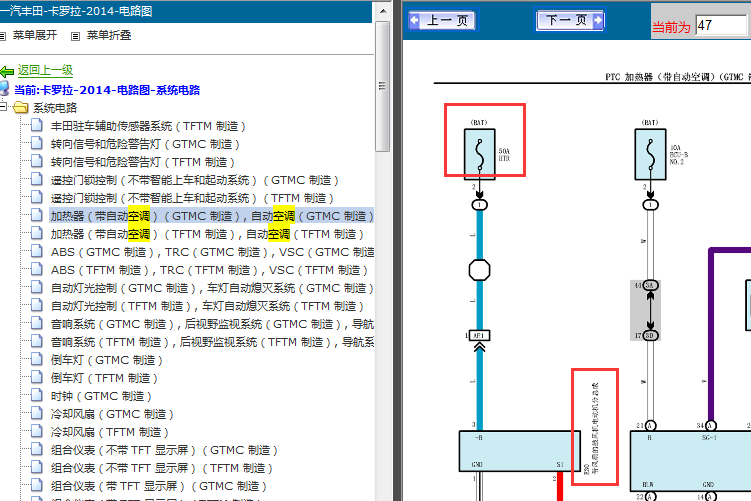This screenshot has width=751, height=501.
Task: Click the green back arrow icon
Action: pos(7,72)
